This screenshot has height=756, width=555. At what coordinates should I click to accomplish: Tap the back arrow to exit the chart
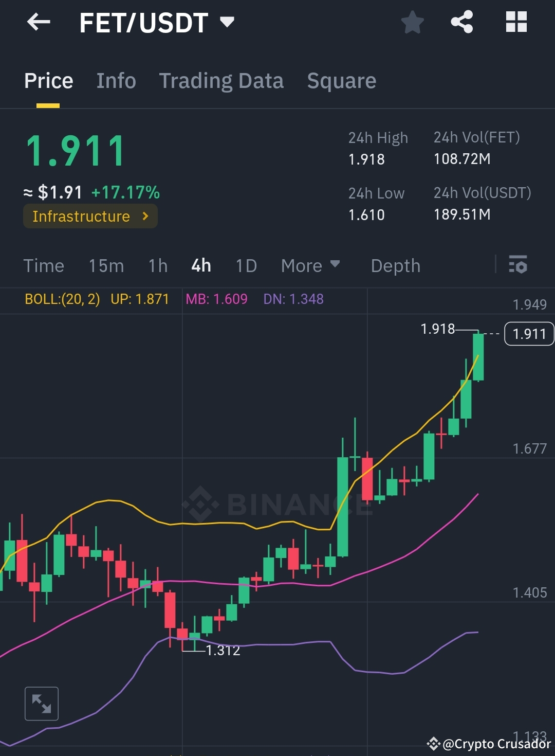pyautogui.click(x=38, y=22)
